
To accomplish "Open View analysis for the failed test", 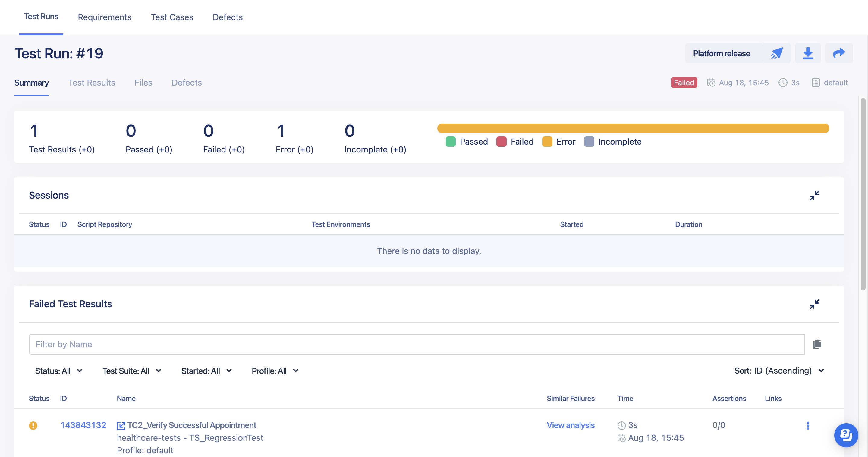I will 571,425.
